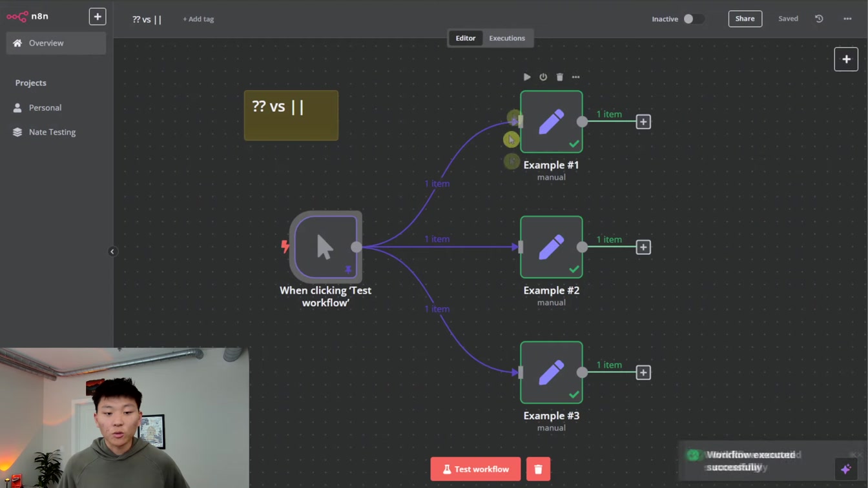Add node after Example #3 output
868x488 pixels.
click(643, 372)
